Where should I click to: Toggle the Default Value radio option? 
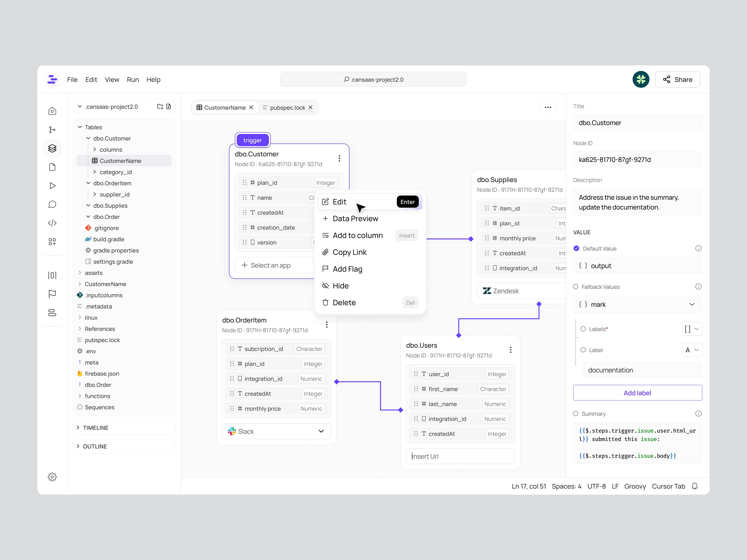[x=576, y=248]
